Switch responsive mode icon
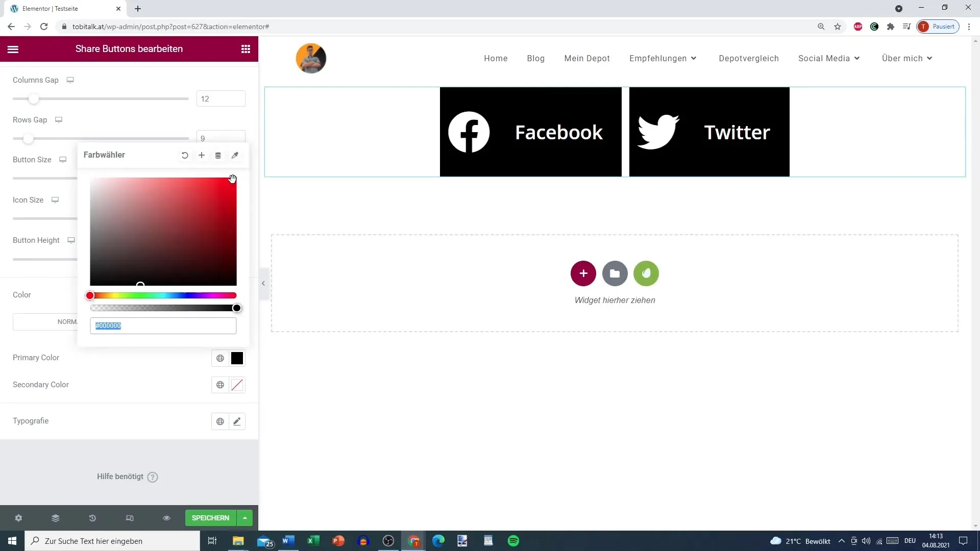This screenshot has width=980, height=551. pos(130,518)
